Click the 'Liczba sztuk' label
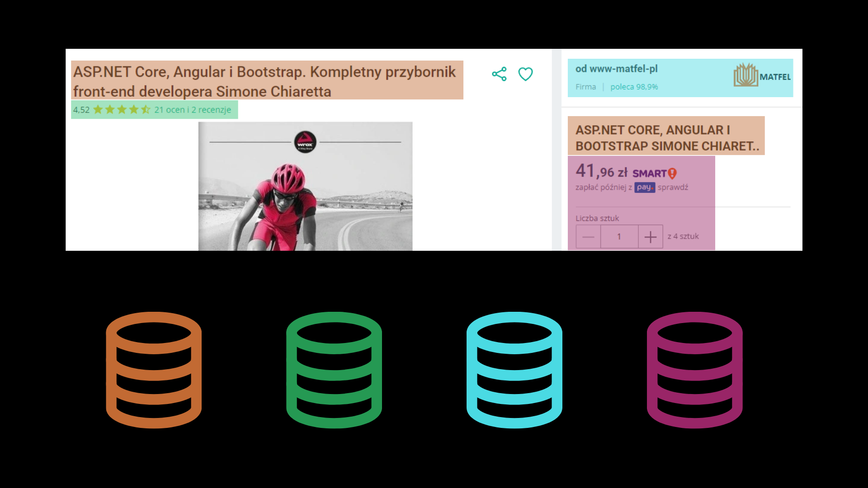868x488 pixels. 597,218
